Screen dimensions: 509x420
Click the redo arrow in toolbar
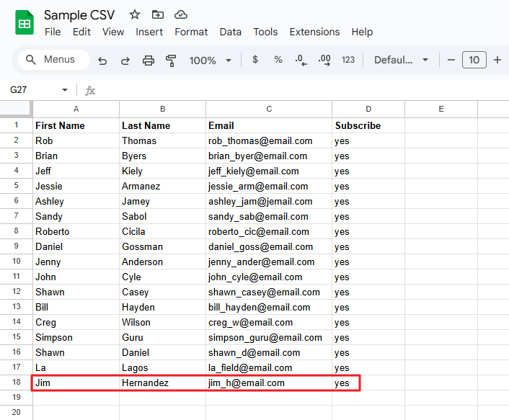(x=125, y=61)
